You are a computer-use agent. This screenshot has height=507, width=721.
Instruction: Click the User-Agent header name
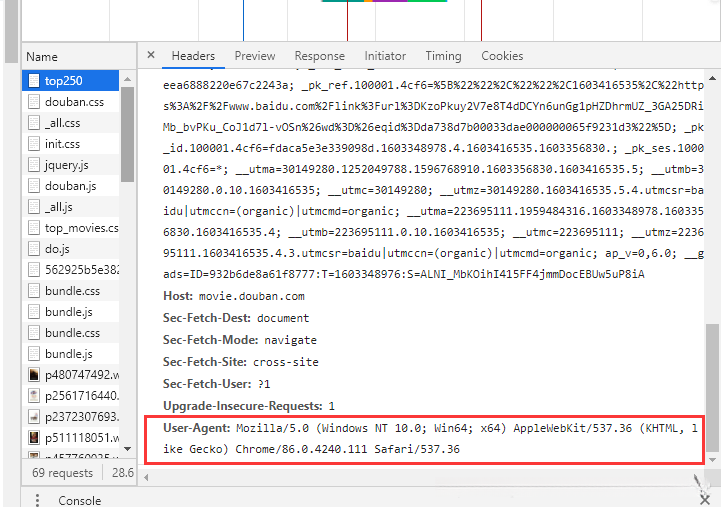coord(197,428)
